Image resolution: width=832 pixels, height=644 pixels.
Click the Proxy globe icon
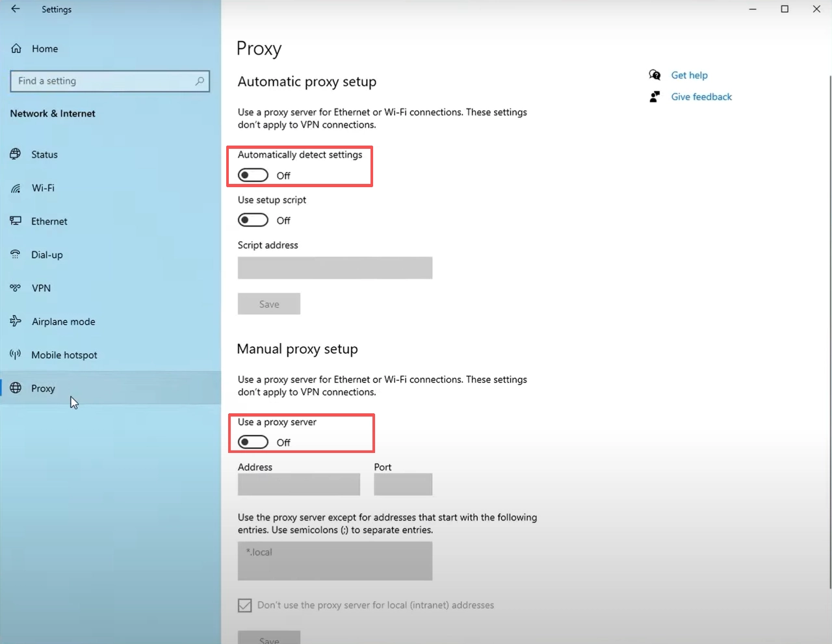(15, 388)
